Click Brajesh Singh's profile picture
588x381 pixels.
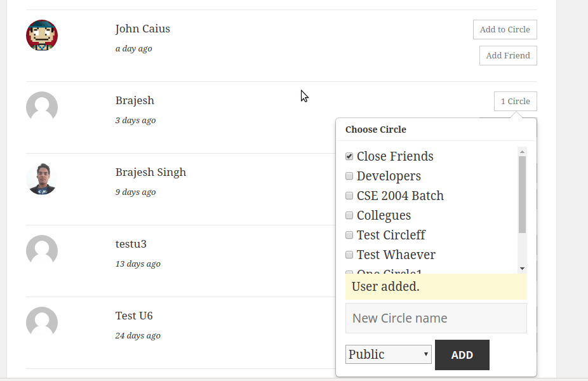click(x=41, y=178)
